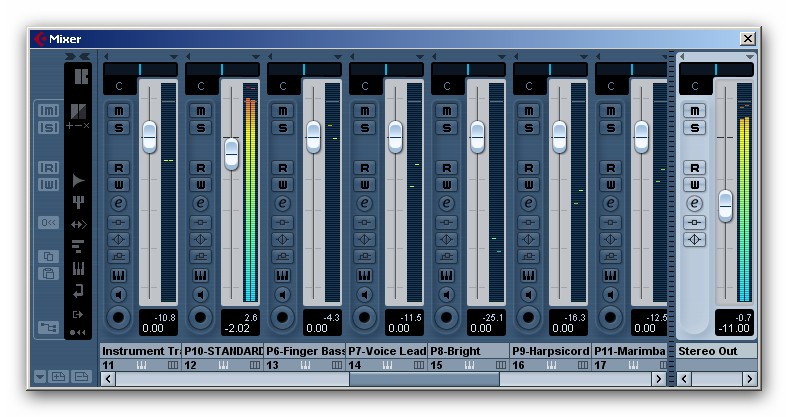Enable Write automation on P9-Harpsicord
The image size is (788, 417).
click(528, 185)
